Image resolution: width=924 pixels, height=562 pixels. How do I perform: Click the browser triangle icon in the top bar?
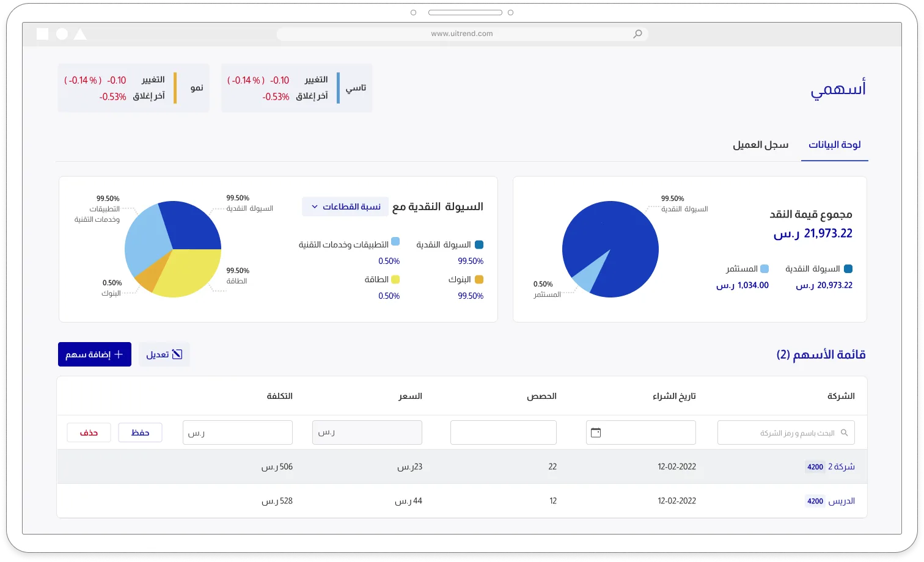coord(80,34)
